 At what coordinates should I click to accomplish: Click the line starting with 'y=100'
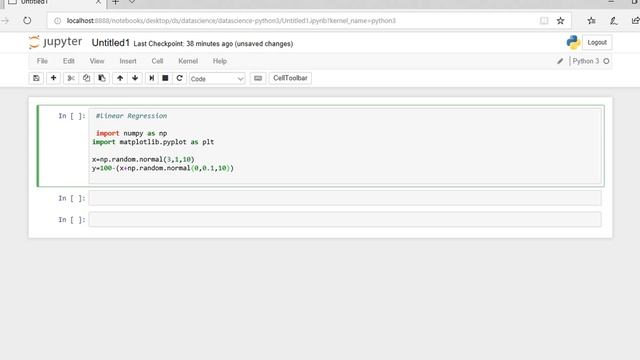click(x=163, y=168)
